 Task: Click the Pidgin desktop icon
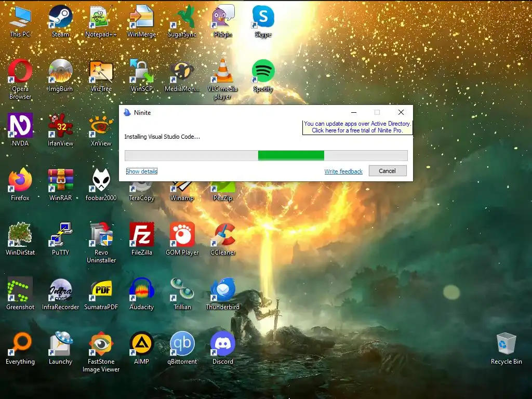222,21
